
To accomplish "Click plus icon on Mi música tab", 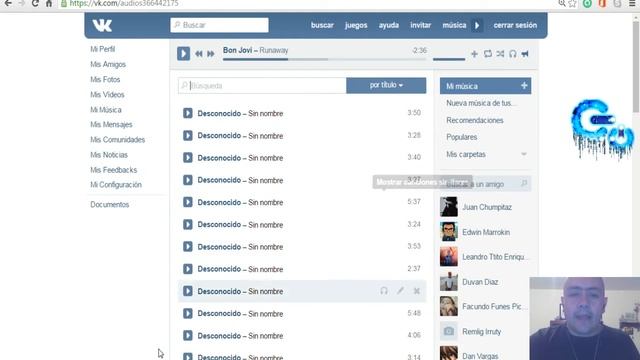I will [x=524, y=86].
